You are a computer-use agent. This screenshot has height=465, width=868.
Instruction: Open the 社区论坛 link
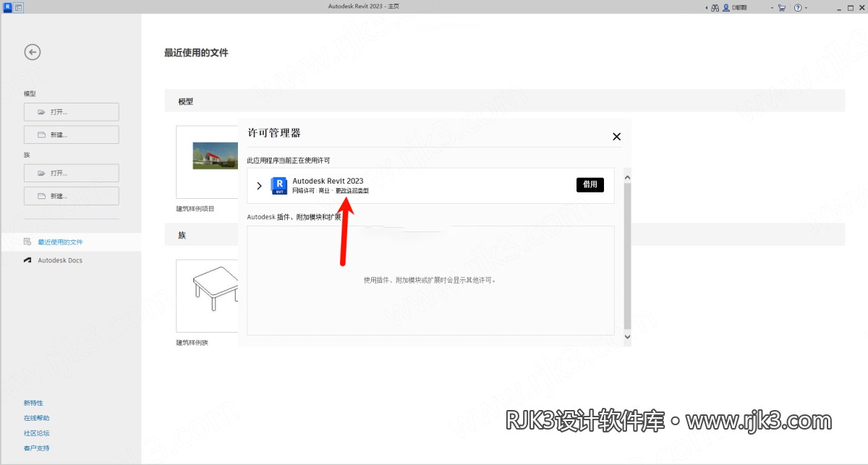tap(36, 433)
